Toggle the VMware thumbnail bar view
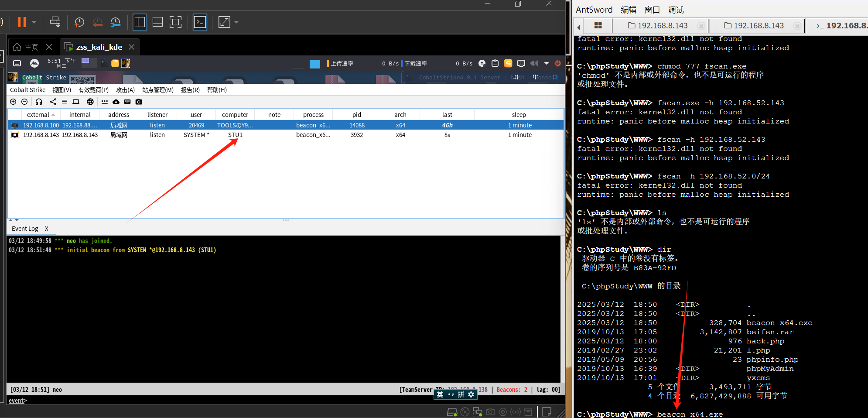 157,22
